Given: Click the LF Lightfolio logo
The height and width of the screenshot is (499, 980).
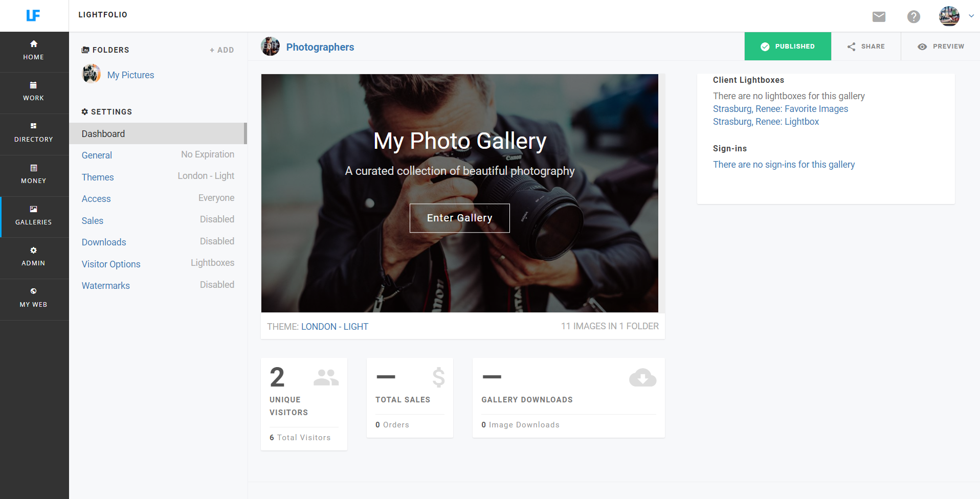Looking at the screenshot, I should (x=33, y=15).
